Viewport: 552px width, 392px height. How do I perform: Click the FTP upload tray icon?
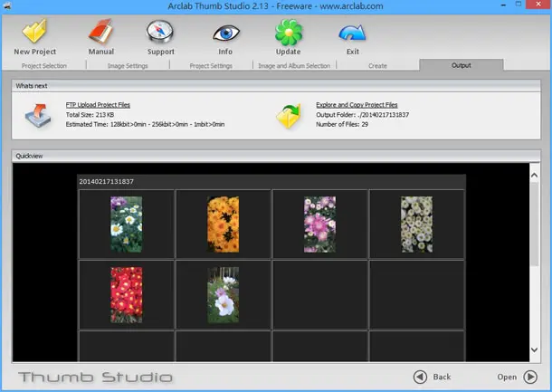click(x=38, y=115)
